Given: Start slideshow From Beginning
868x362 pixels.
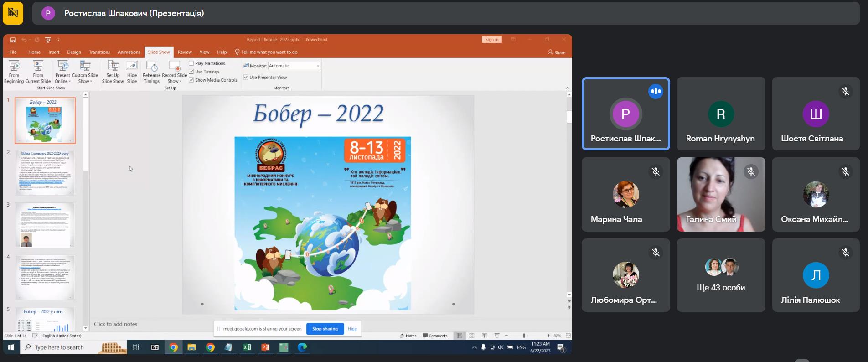Looking at the screenshot, I should click(x=14, y=72).
